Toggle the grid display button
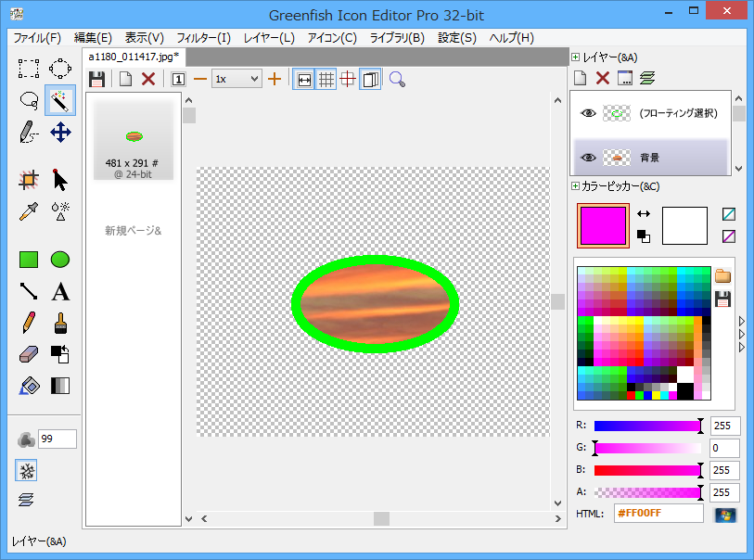Image resolution: width=754 pixels, height=560 pixels. (326, 79)
